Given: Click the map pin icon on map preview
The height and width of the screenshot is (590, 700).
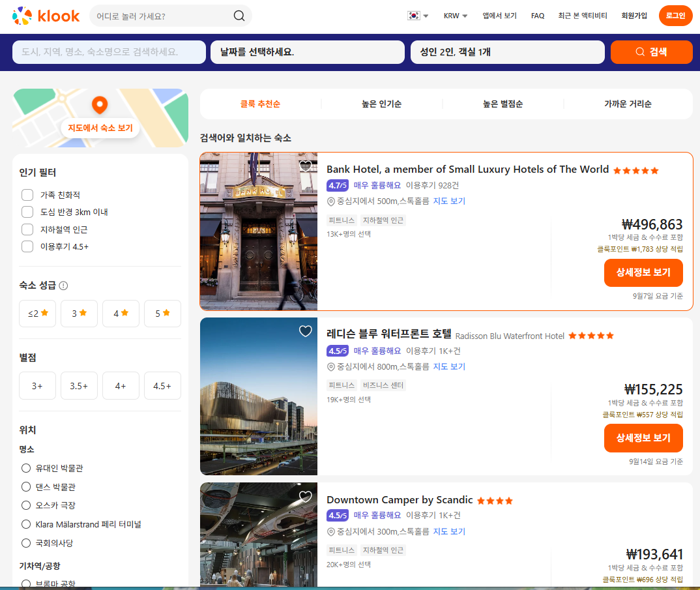Looking at the screenshot, I should [100, 105].
